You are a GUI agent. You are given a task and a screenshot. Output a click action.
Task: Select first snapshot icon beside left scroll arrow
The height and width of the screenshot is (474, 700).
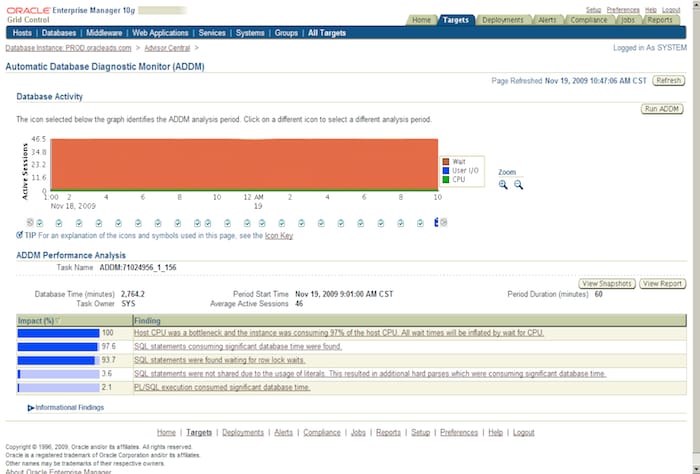[x=40, y=223]
